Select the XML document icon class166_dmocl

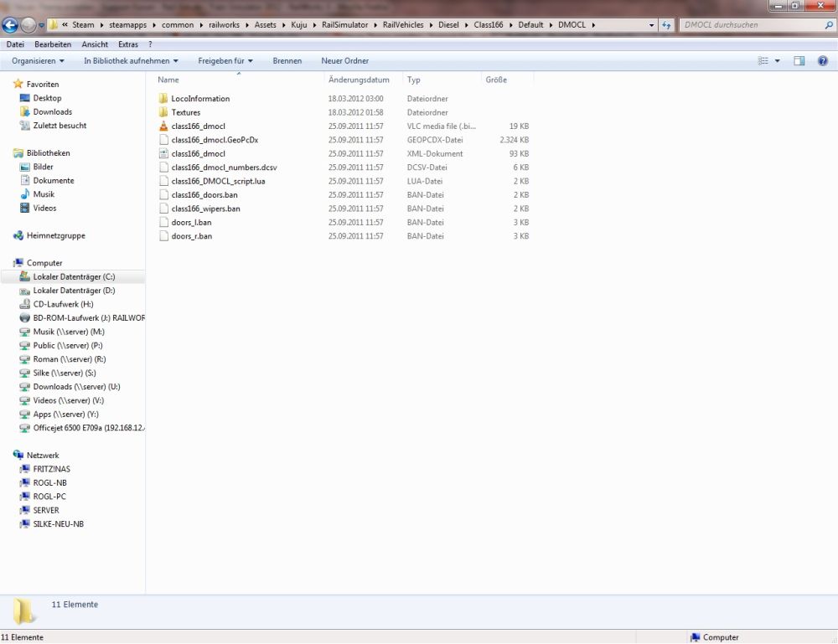pyautogui.click(x=163, y=154)
